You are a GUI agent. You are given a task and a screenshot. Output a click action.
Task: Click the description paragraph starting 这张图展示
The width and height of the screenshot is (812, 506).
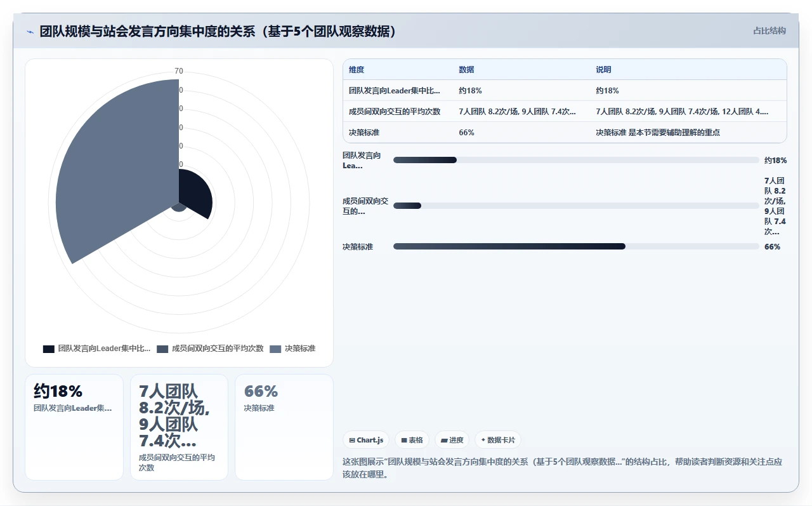click(x=563, y=468)
